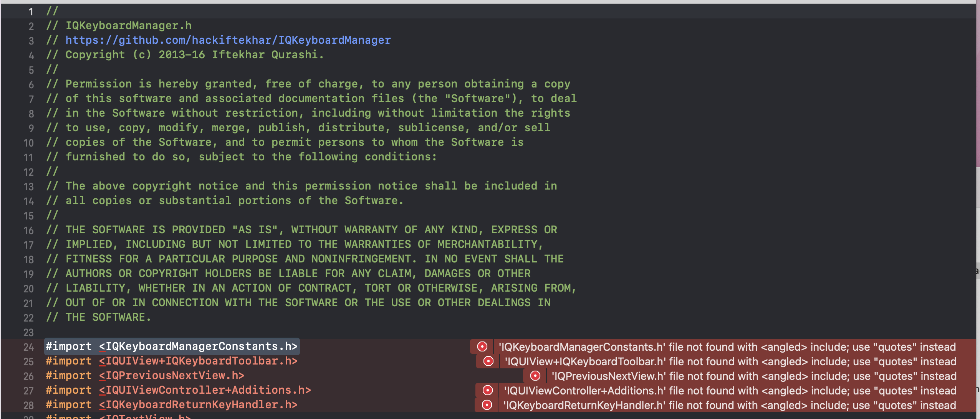
Task: Click the error icon on line 24
Action: (x=482, y=346)
